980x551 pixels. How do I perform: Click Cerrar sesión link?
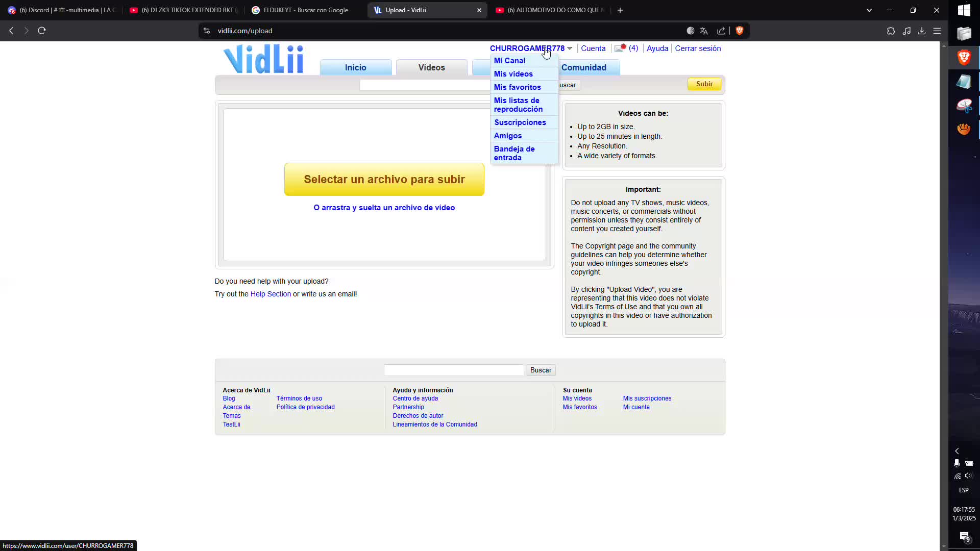[x=698, y=48]
